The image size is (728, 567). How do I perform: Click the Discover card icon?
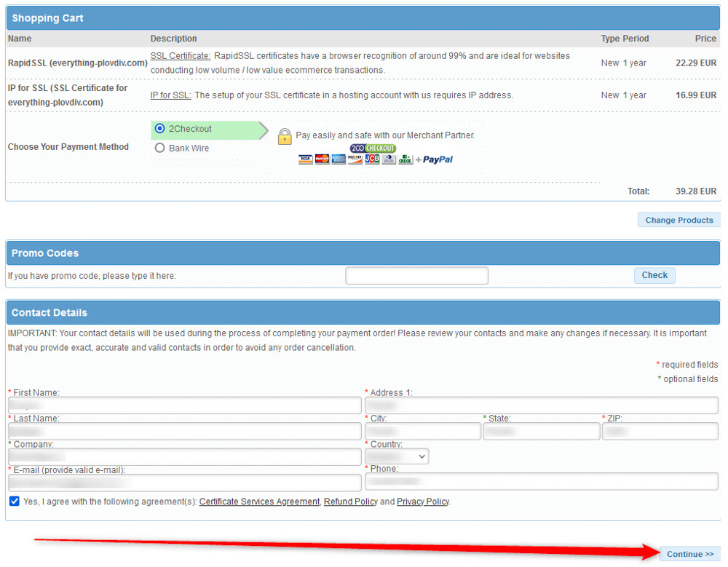355,159
